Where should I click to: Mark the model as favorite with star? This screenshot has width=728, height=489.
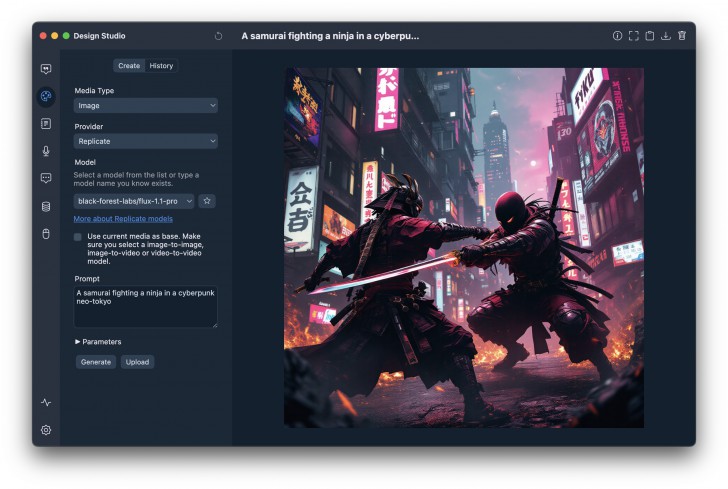tap(207, 201)
